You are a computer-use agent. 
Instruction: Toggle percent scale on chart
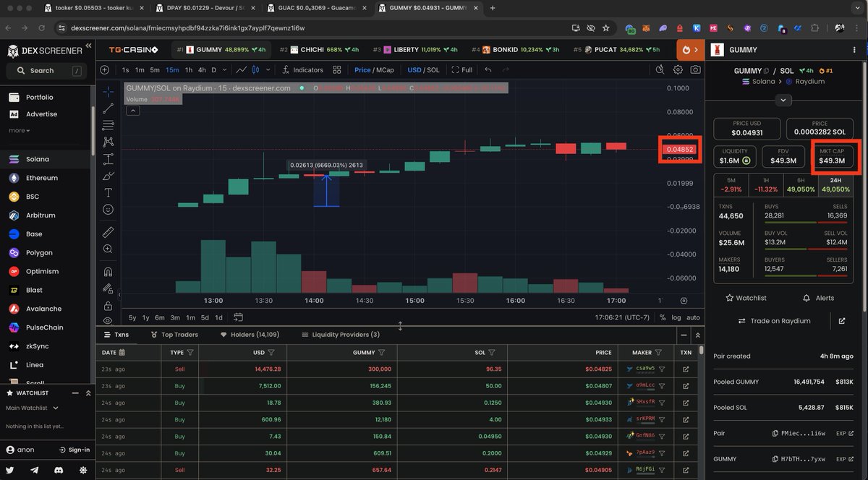(663, 317)
